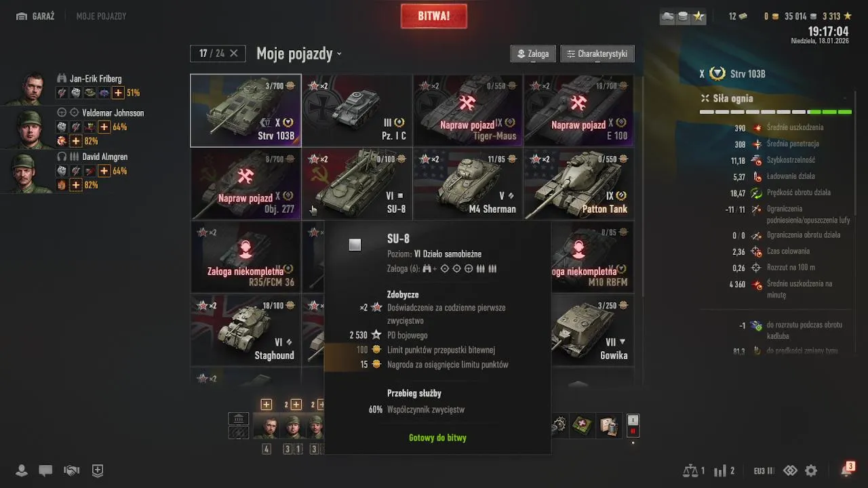This screenshot has width=868, height=488.
Task: Click the free experience star icon
Action: (847, 16)
